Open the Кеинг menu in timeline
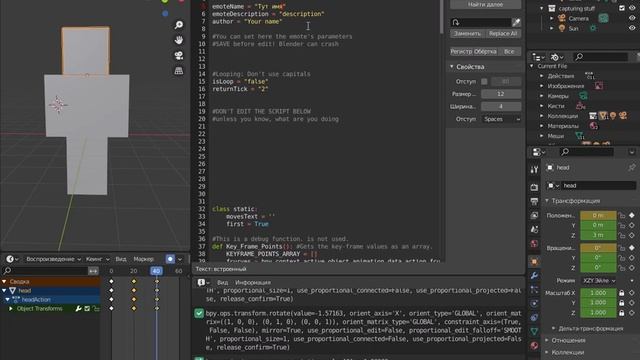This screenshot has height=360, width=640. click(97, 259)
